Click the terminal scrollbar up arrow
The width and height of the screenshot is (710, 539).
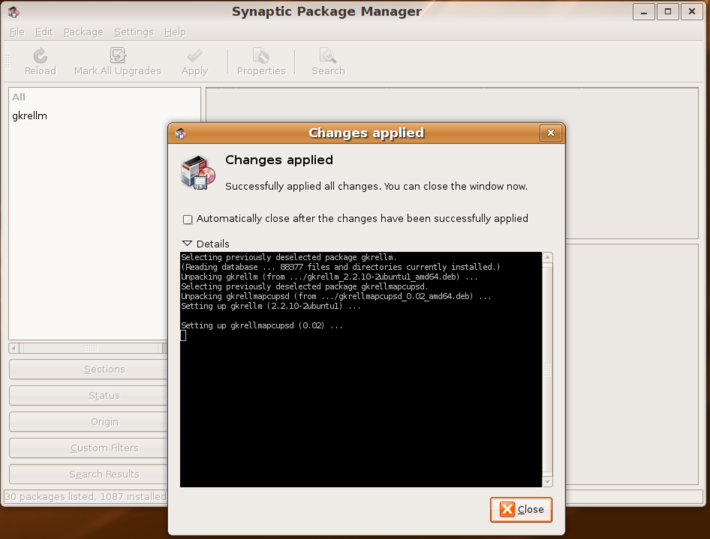coord(547,257)
